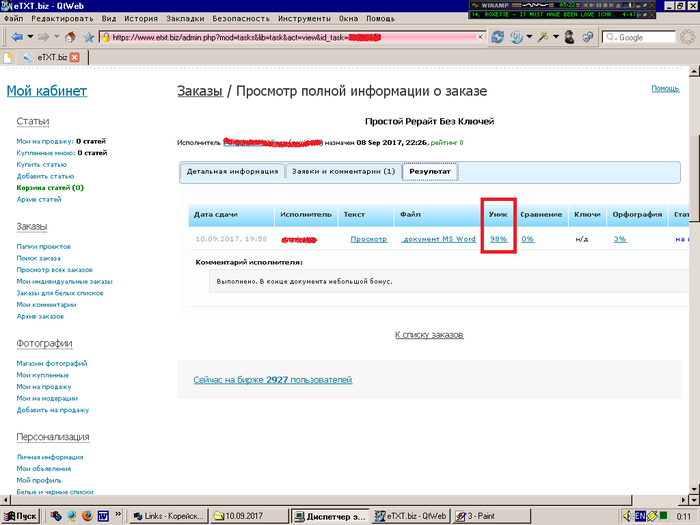Viewport: 700px width, 525px height.
Task: Click К списку заказов link
Action: pos(429,334)
